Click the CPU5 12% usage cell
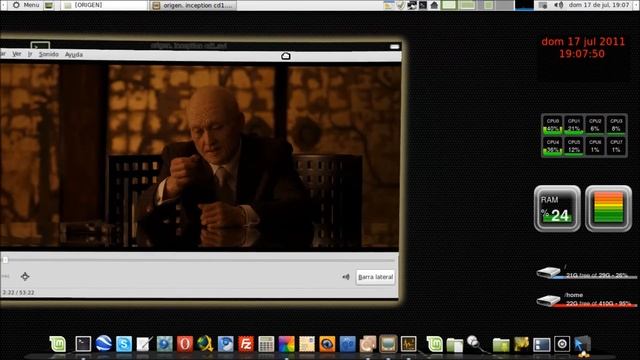 tap(573, 146)
